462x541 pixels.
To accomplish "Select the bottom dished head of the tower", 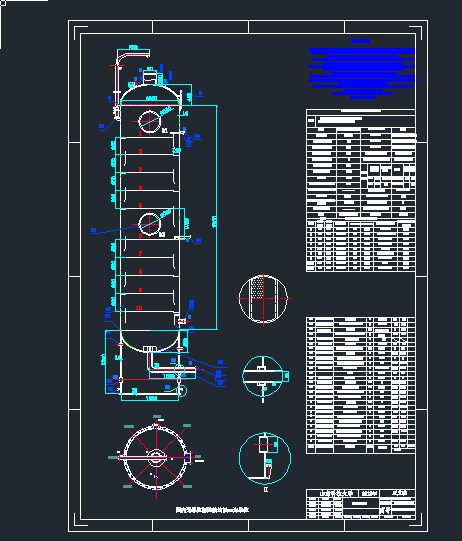I will click(x=149, y=341).
